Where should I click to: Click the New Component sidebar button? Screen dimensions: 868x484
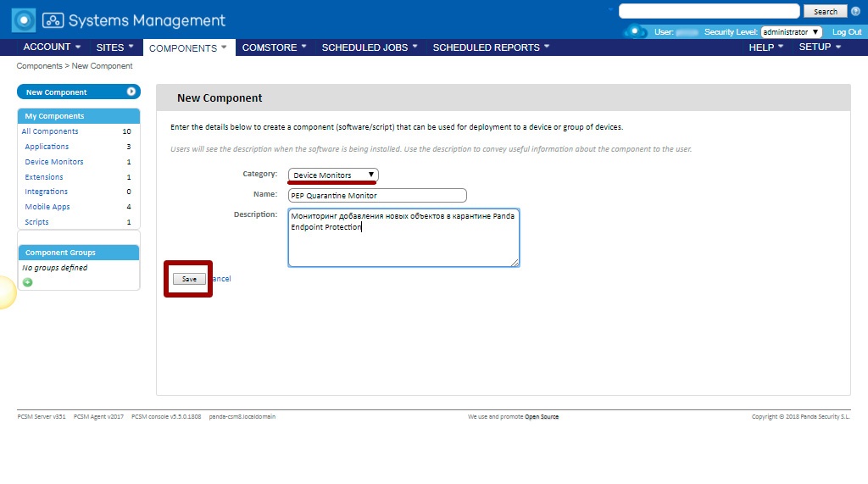coord(79,92)
